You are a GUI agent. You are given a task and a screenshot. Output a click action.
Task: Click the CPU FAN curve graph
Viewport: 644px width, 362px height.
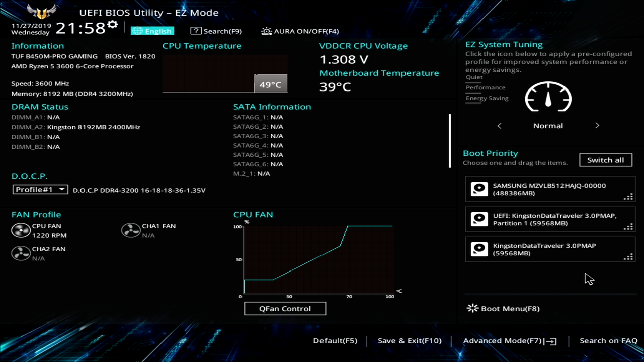pos(318,260)
